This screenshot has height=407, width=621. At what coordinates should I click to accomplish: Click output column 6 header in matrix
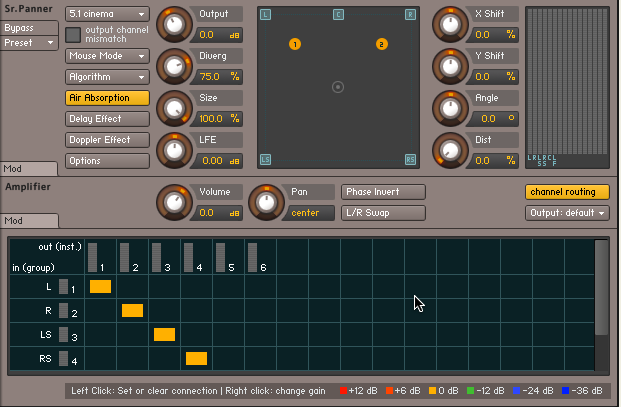[260, 257]
